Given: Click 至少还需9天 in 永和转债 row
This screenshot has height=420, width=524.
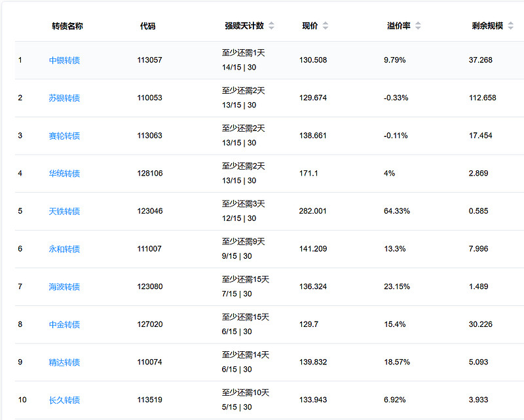Looking at the screenshot, I should (x=243, y=242).
